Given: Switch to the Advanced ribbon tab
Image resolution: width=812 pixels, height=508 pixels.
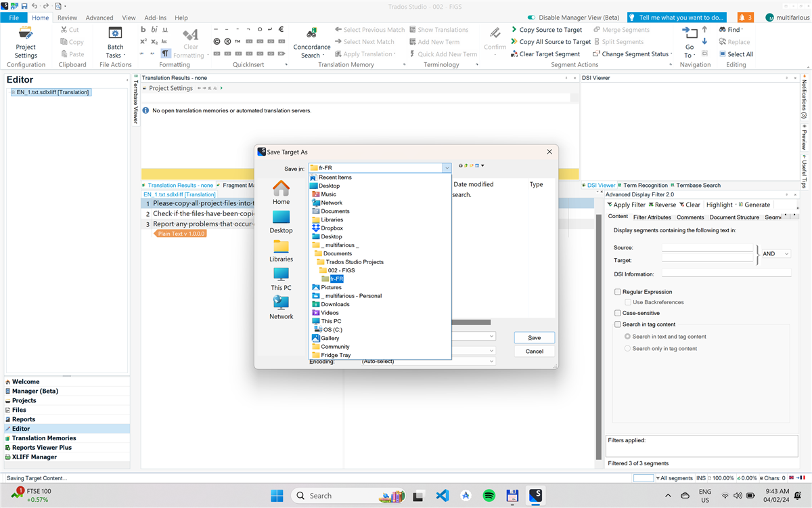Looking at the screenshot, I should pos(99,18).
